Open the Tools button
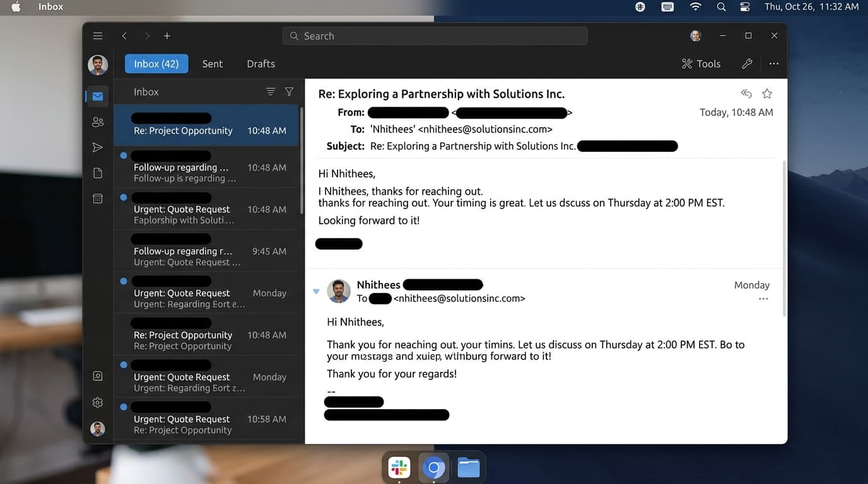The width and height of the screenshot is (868, 484). coord(701,64)
